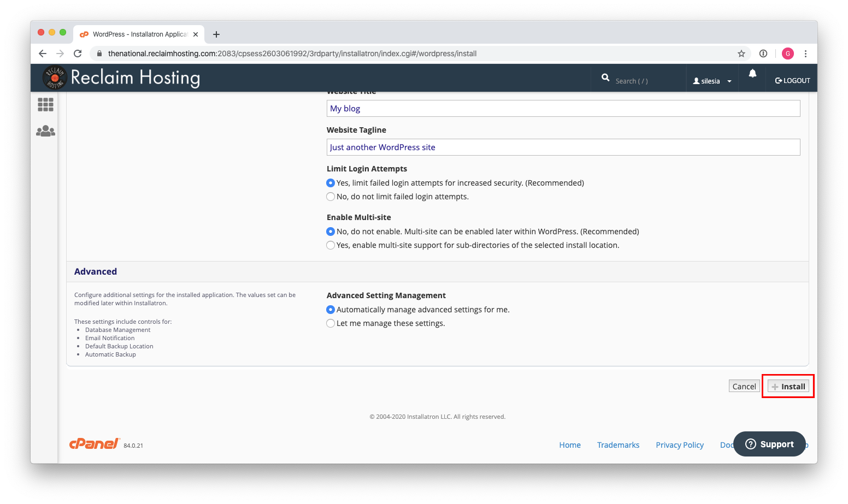Switch to the WordPress Installatron tab
Viewport: 848px width, 504px height.
139,34
